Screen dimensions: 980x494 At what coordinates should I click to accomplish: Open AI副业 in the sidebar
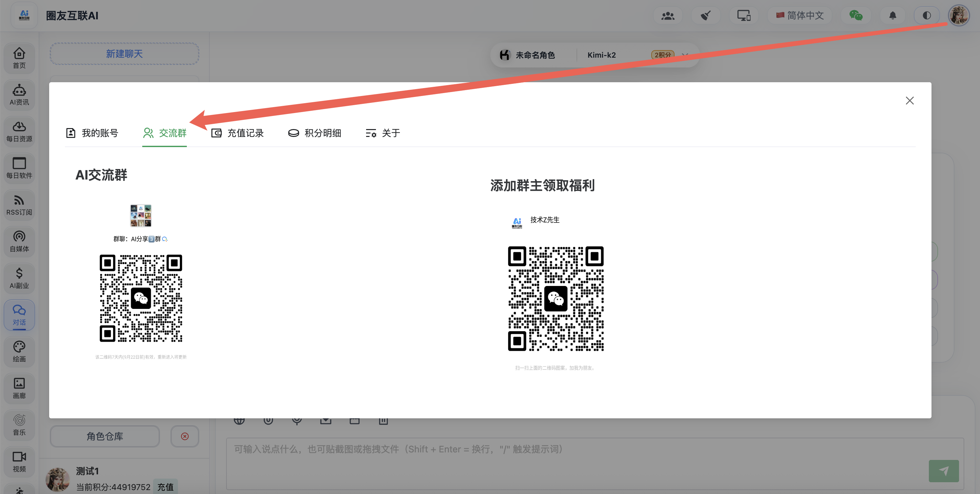click(19, 278)
